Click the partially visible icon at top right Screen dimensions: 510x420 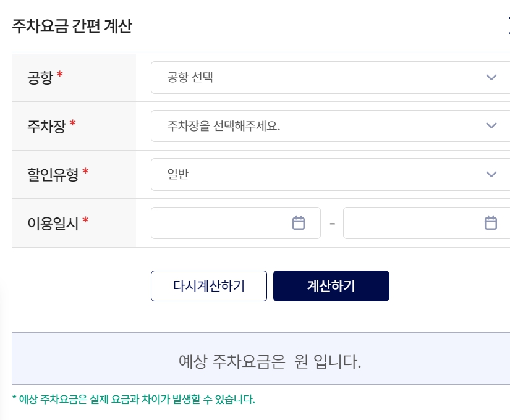click(508, 27)
